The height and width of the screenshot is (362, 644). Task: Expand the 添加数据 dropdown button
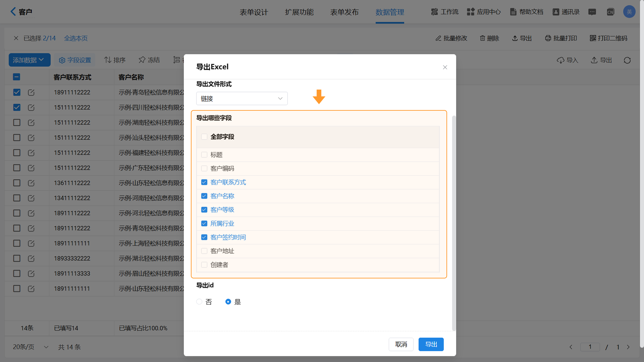point(30,60)
